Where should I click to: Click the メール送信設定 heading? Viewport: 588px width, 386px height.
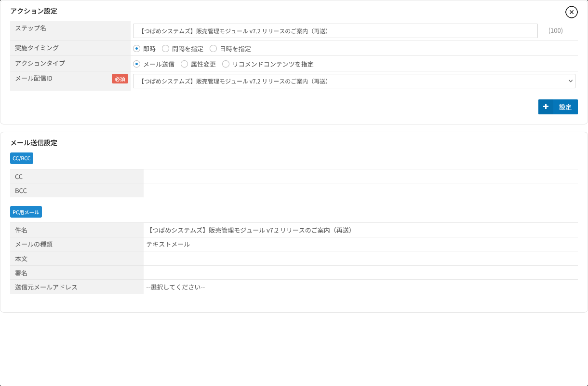coord(34,143)
